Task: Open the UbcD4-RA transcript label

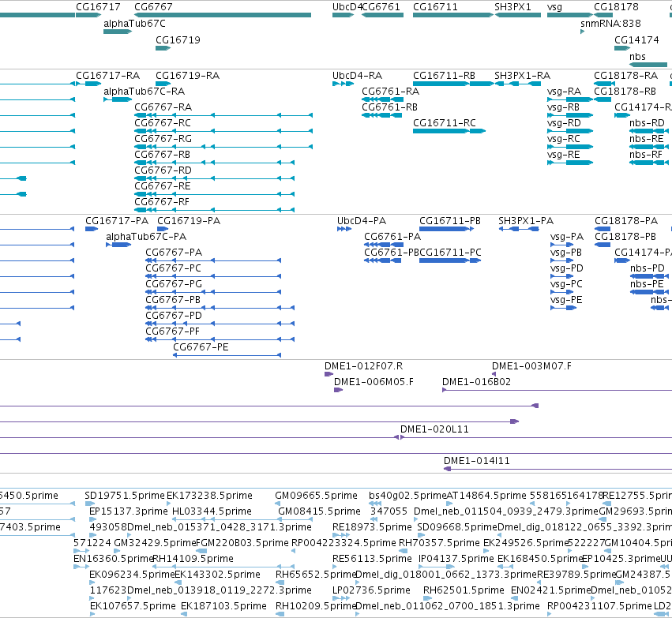Action: pos(358,76)
